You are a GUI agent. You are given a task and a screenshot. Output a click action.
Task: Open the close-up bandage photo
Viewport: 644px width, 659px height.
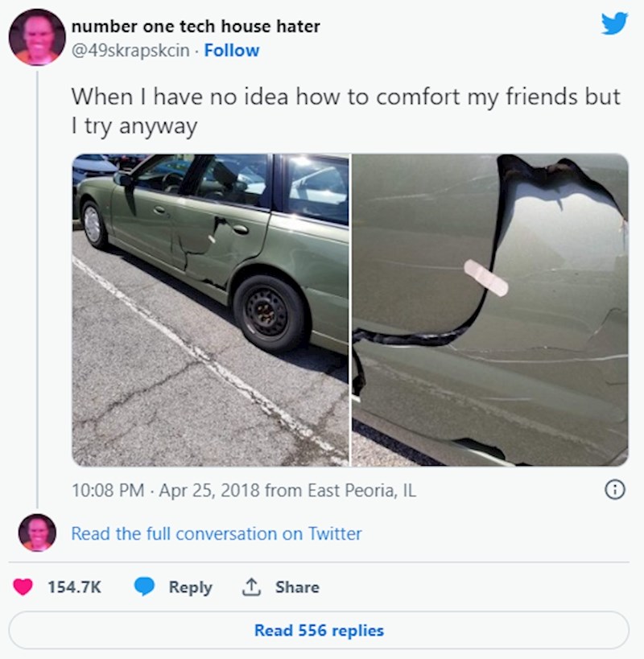(x=489, y=310)
